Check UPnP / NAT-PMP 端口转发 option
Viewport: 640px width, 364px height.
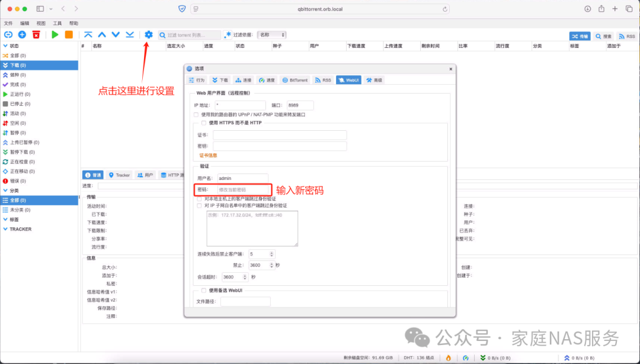click(196, 114)
